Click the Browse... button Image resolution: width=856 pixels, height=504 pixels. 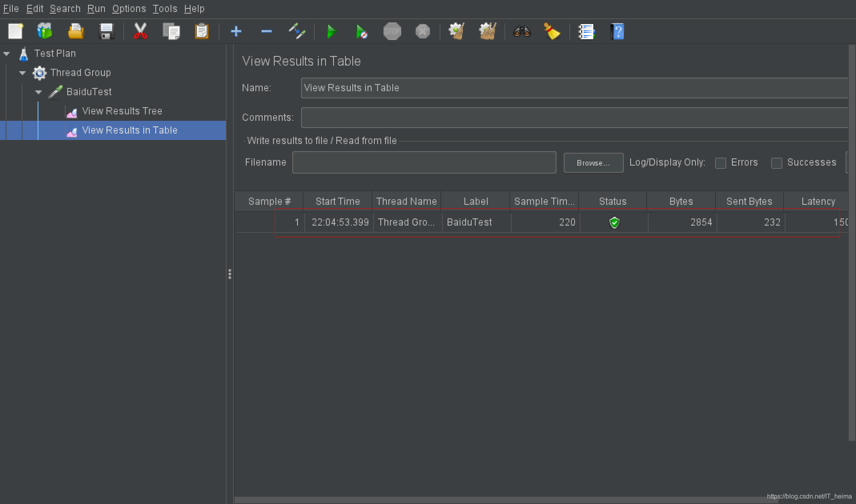(593, 163)
